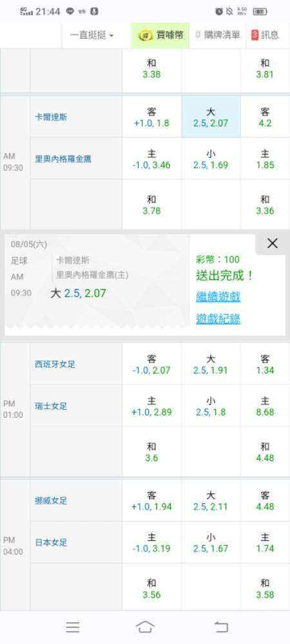
Task: Open the 遊戲紀錄 link
Action: click(x=218, y=319)
